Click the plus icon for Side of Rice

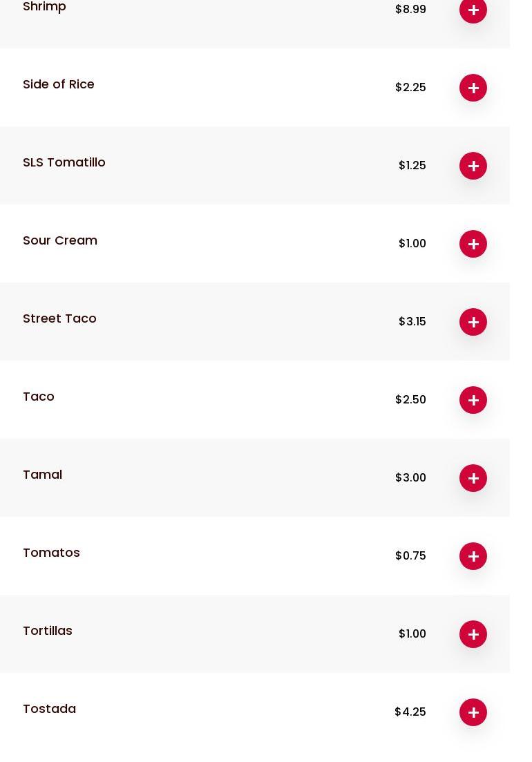[473, 88]
